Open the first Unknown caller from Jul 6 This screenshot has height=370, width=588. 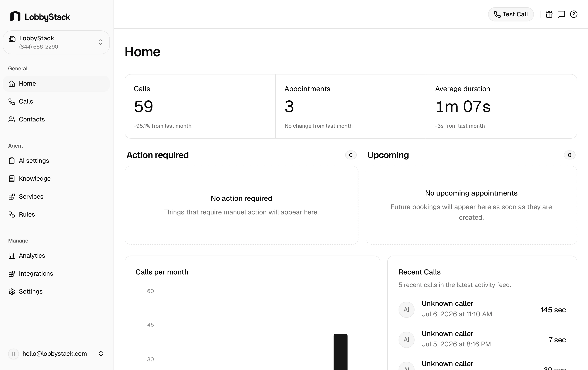pos(482,310)
